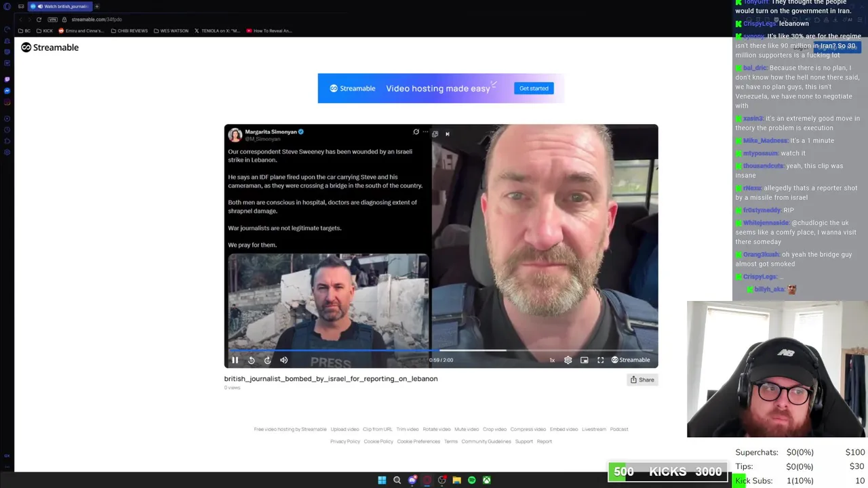
Task: Mute the video using the speaker icon
Action: (x=284, y=360)
